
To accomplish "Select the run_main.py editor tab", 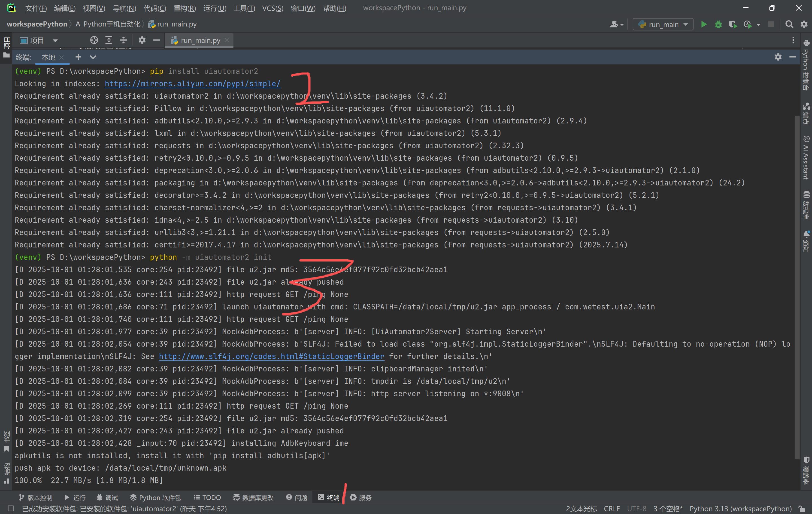I will point(200,41).
